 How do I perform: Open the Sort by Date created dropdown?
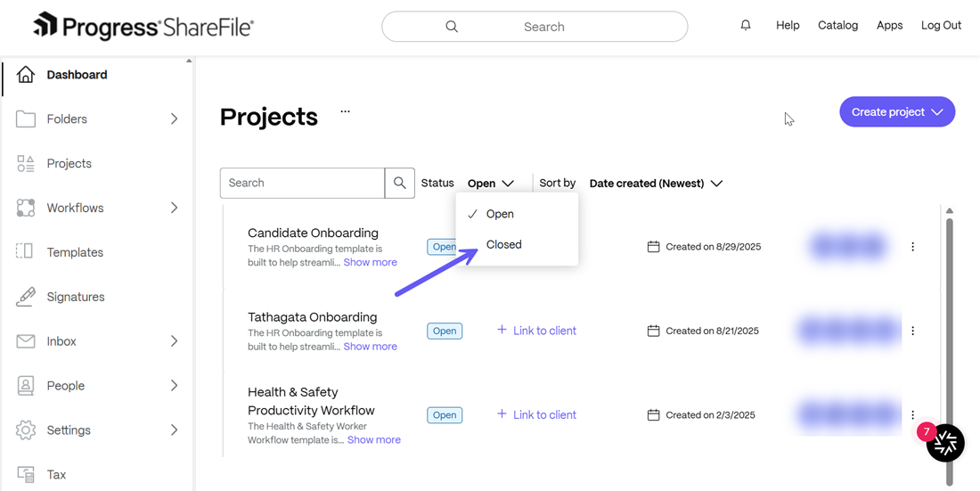click(656, 184)
